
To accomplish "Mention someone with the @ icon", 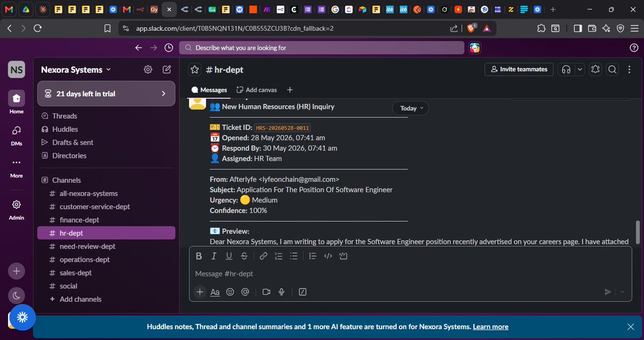I will [245, 292].
